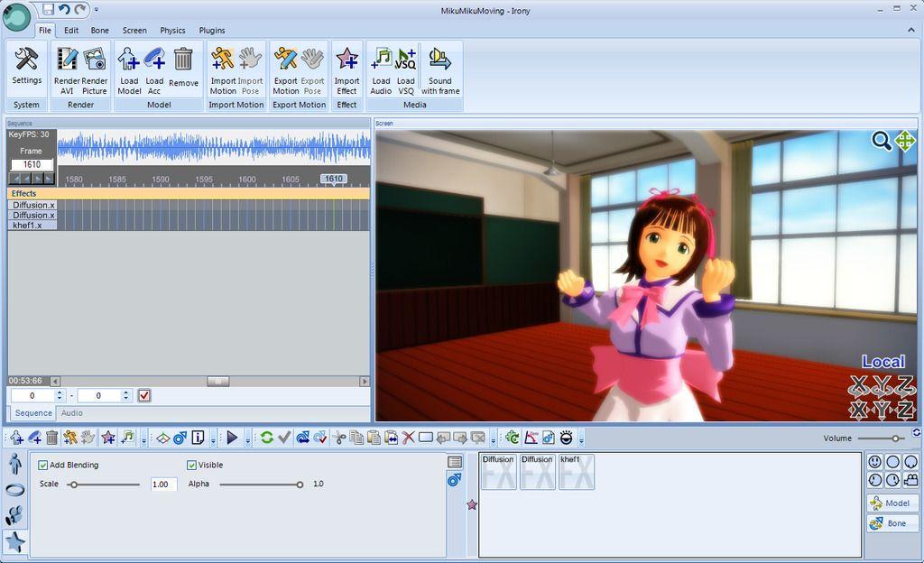Viewport: 924px width, 563px height.
Task: Click the Render Picture button
Action: (94, 71)
